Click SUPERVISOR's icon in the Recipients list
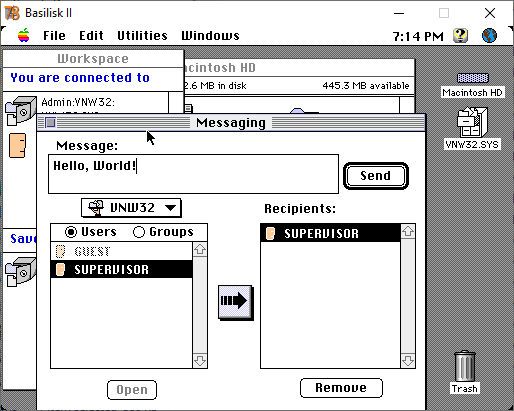 tap(271, 233)
